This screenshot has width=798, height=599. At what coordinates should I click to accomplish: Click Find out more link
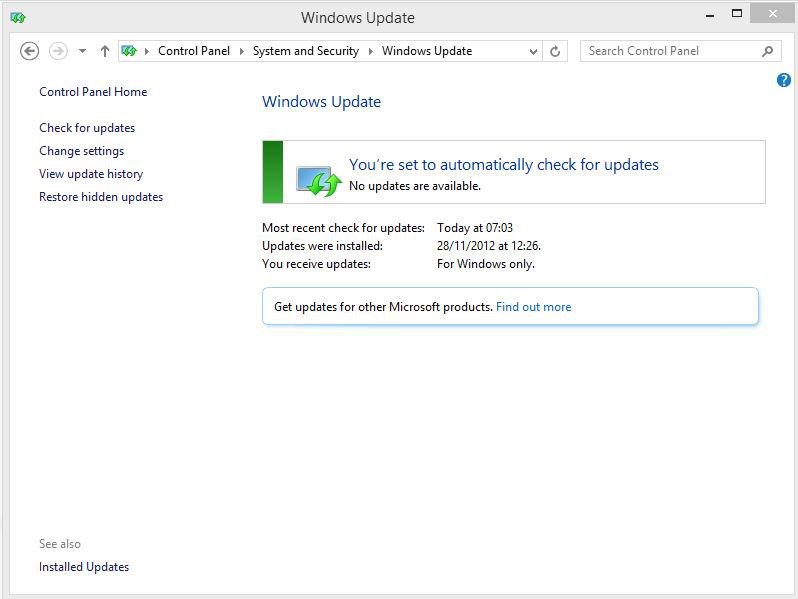[533, 307]
